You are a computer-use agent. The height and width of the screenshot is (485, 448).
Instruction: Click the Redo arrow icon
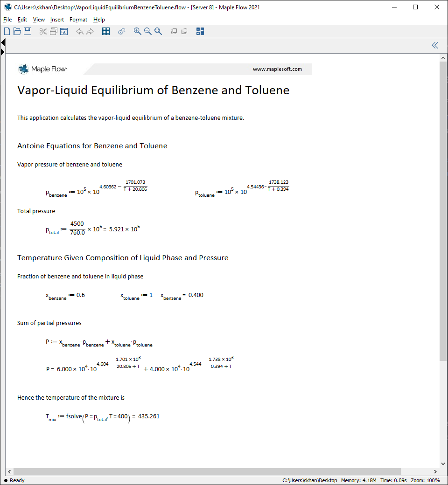[90, 31]
